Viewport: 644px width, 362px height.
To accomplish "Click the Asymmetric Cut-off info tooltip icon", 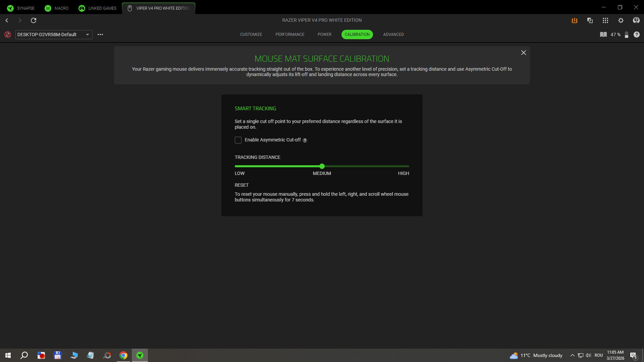I will pos(305,140).
